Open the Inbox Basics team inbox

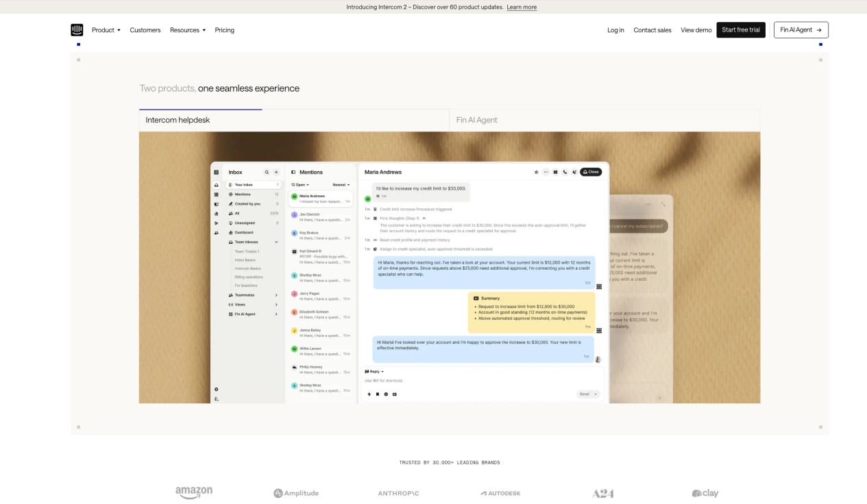245,260
